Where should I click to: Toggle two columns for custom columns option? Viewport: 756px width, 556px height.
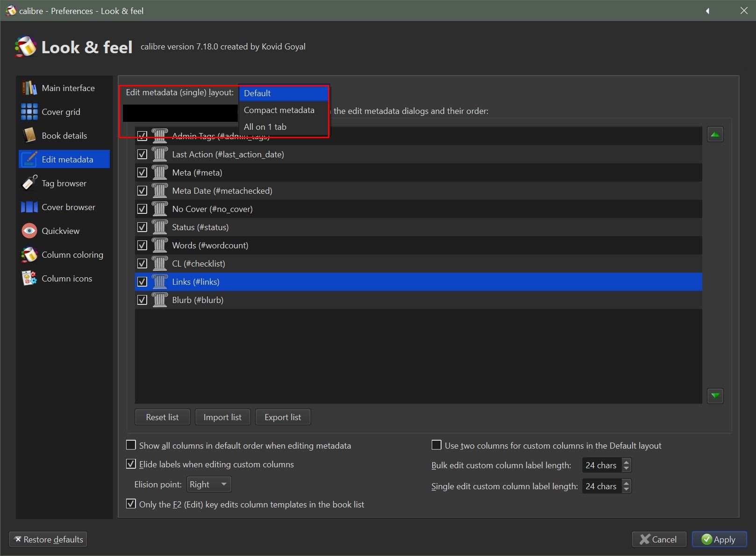pos(436,445)
